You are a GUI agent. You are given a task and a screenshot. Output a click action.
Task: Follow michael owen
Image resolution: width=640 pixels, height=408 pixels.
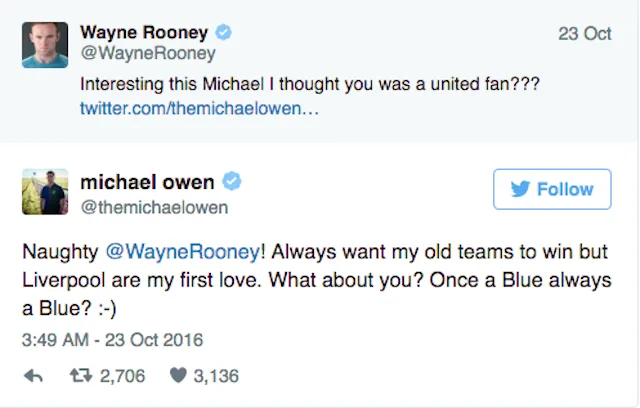click(x=552, y=189)
